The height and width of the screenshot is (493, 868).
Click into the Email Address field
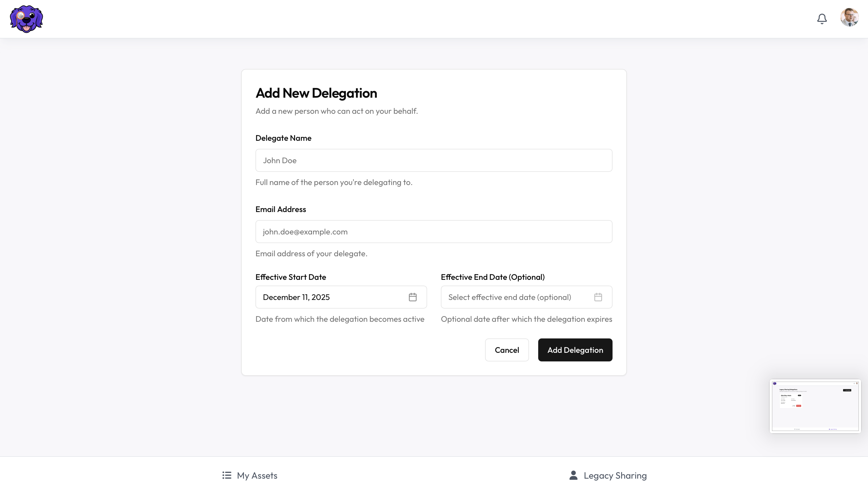(433, 232)
